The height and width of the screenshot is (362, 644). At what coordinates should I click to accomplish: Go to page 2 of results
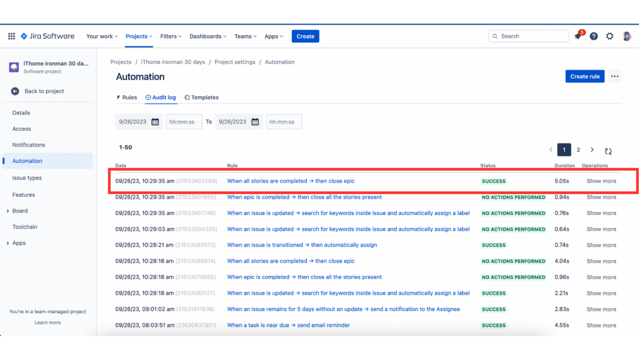579,150
